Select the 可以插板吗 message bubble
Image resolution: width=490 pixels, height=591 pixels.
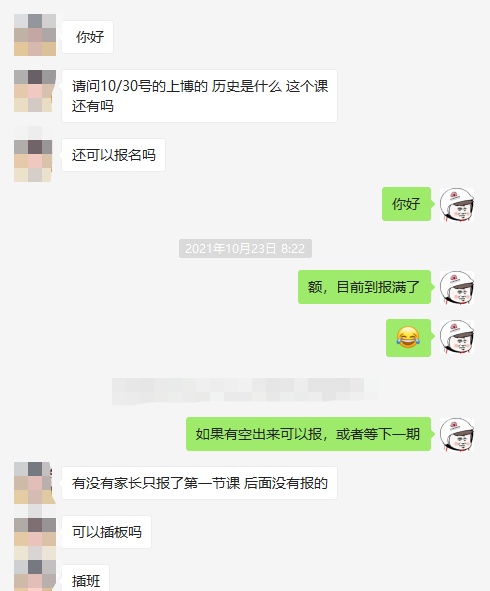pos(106,532)
